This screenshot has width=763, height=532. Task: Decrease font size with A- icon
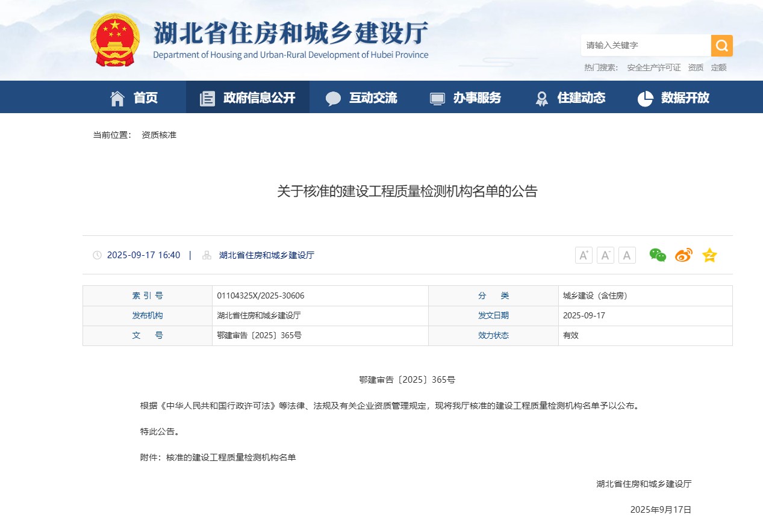(605, 255)
